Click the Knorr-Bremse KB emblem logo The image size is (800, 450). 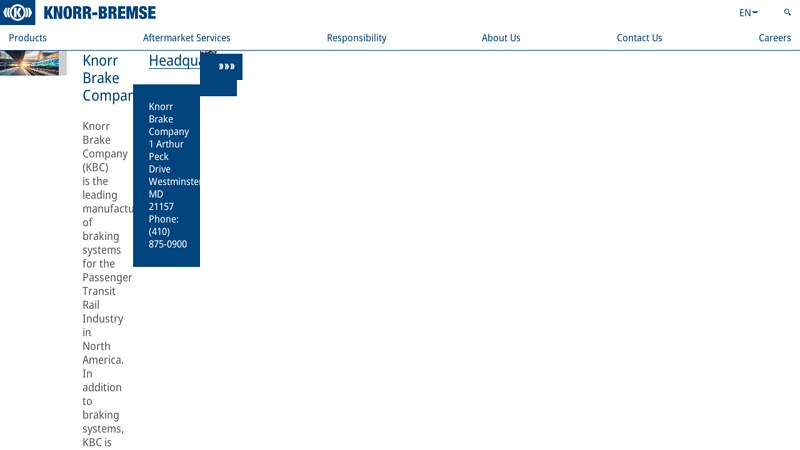pos(18,13)
